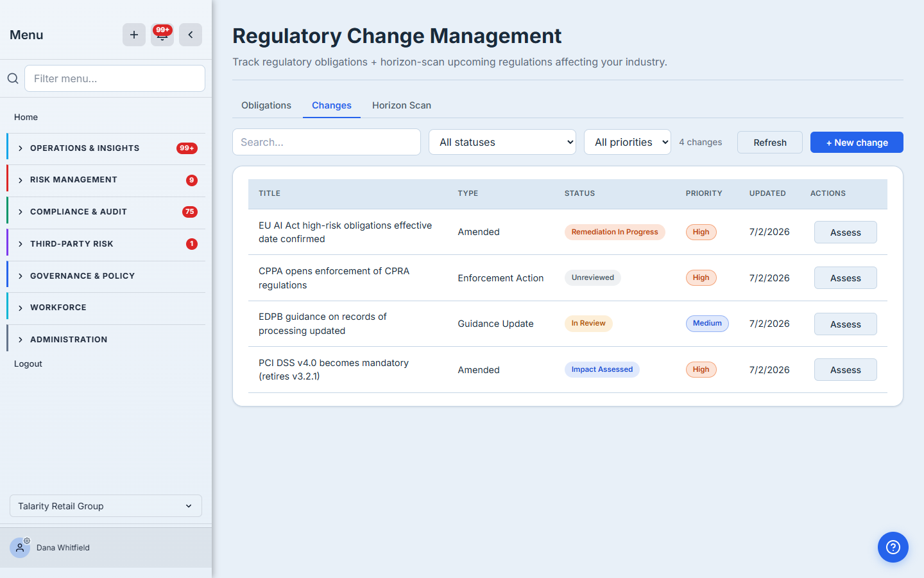Click the Enforcement Action type cell
This screenshot has width=924, height=578.
pyautogui.click(x=501, y=278)
